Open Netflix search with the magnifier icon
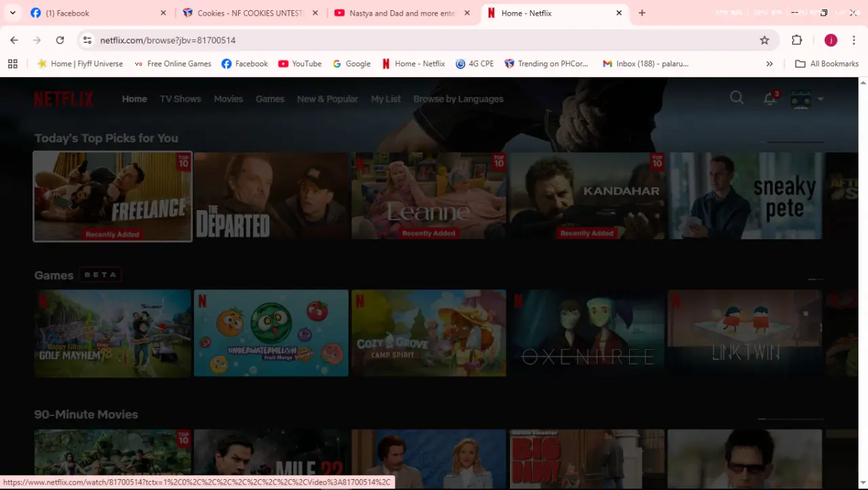 [x=736, y=98]
